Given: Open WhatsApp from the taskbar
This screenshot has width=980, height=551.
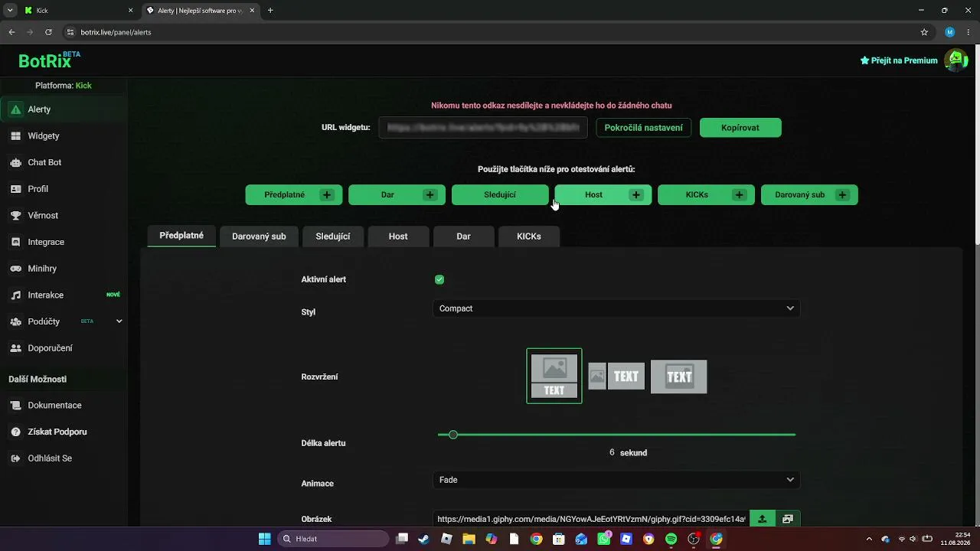Looking at the screenshot, I should click(x=605, y=539).
